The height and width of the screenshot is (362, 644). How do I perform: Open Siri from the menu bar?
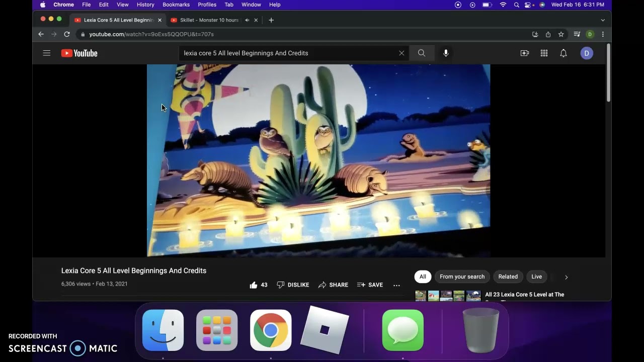[542, 5]
